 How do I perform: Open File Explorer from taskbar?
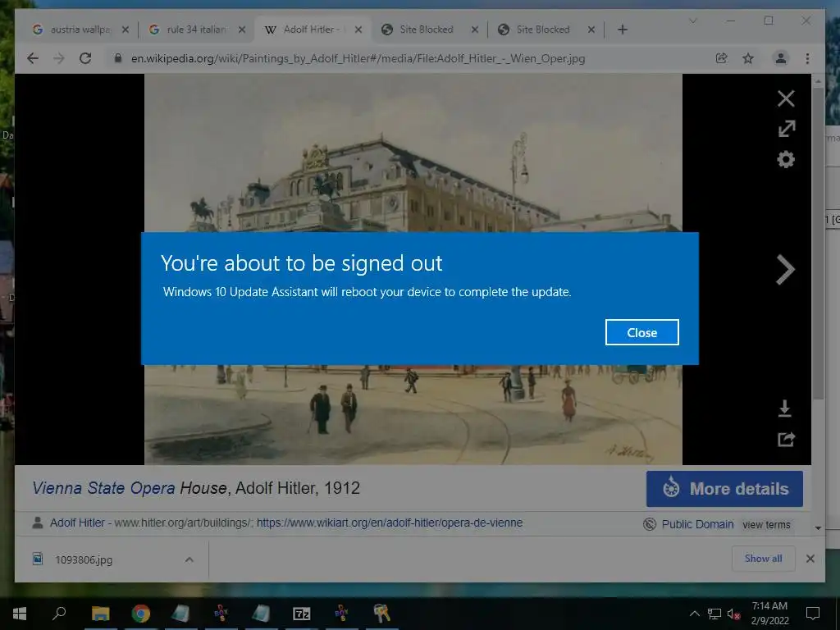pos(100,614)
